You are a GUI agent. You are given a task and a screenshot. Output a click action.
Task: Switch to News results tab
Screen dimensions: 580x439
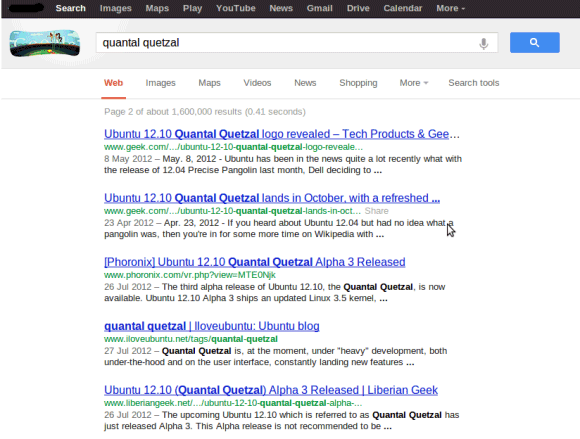[x=305, y=83]
